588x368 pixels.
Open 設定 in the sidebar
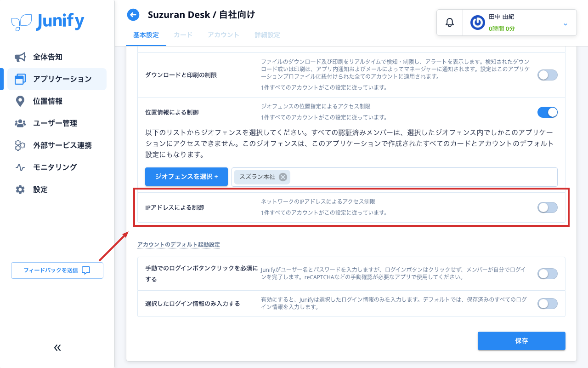(x=57, y=190)
